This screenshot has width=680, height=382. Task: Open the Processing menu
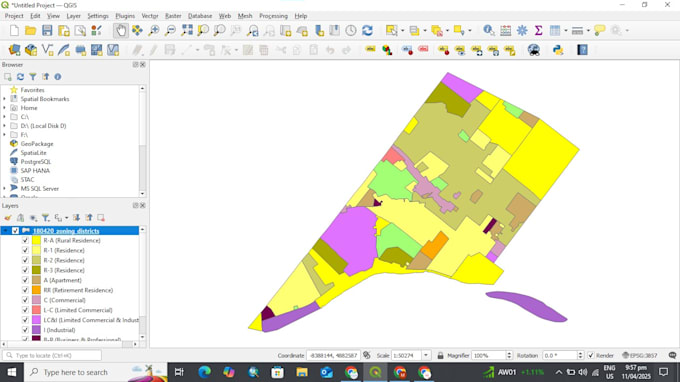[x=273, y=16]
